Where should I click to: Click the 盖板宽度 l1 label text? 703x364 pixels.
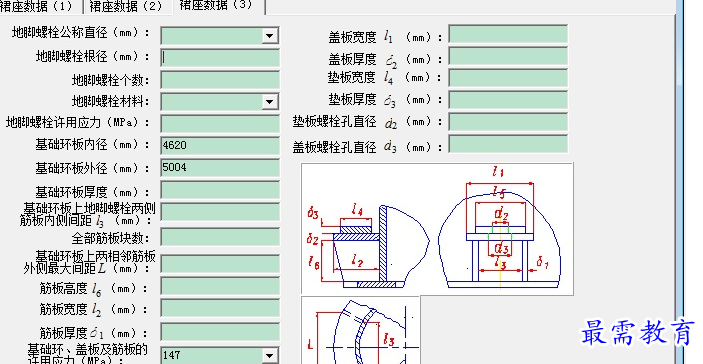[x=385, y=37]
